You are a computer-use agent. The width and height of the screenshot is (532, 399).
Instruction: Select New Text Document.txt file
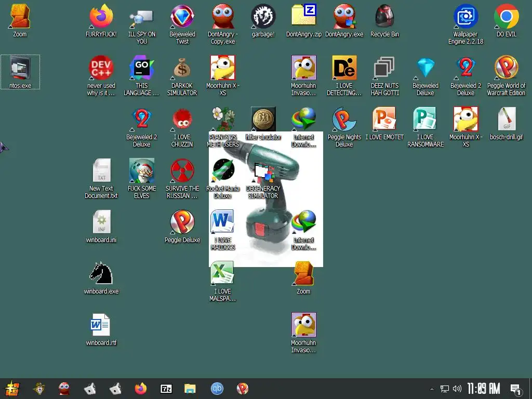[x=101, y=179]
